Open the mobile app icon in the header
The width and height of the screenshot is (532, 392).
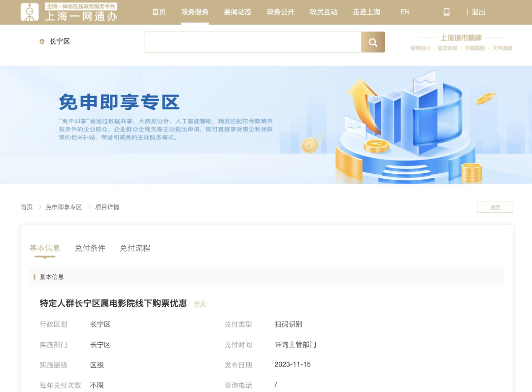tap(446, 12)
